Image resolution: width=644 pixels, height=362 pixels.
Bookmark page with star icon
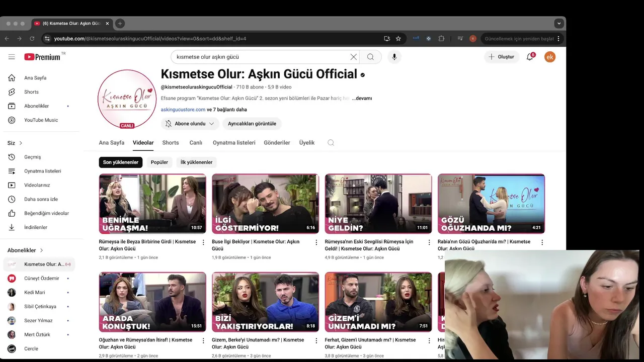coord(398,39)
